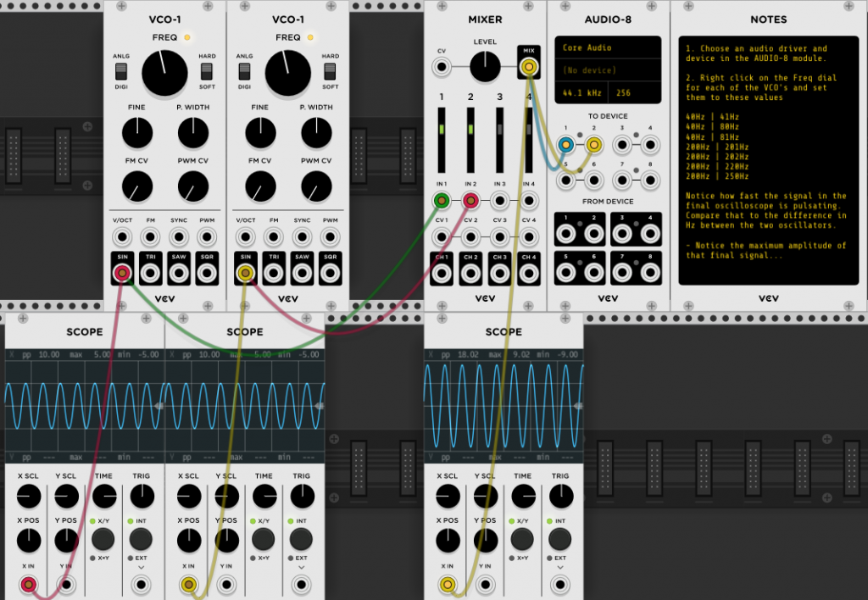Image resolution: width=868 pixels, height=600 pixels.
Task: Click the SIN output jack on the left VCO-1
Action: (x=122, y=273)
